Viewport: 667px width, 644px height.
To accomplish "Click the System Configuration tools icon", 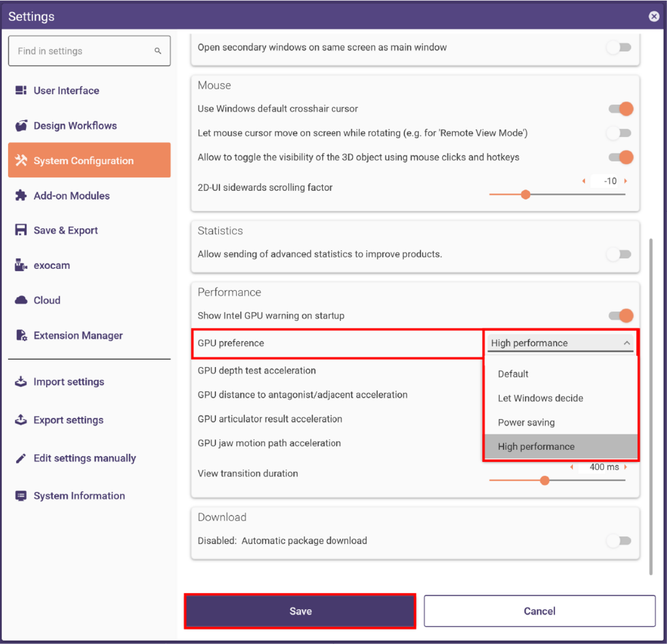I will 21,160.
